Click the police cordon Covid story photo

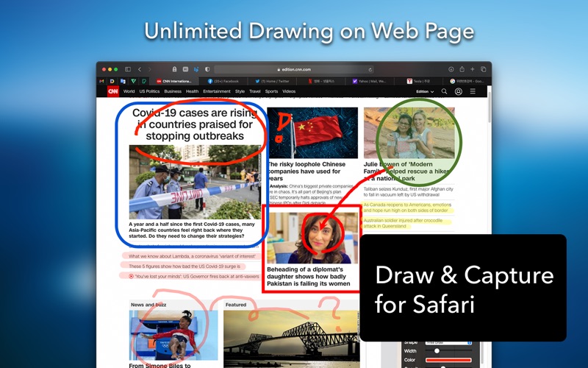pyautogui.click(x=195, y=182)
